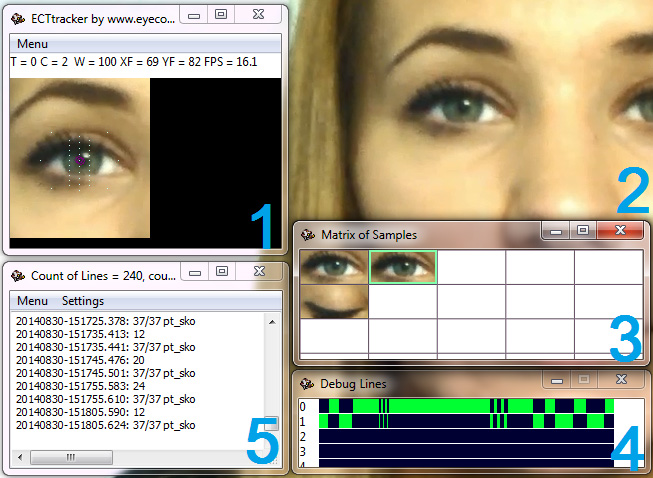Screen dimensions: 653x478
Task: Open Menu in the Count of Lines window
Action: 32,301
